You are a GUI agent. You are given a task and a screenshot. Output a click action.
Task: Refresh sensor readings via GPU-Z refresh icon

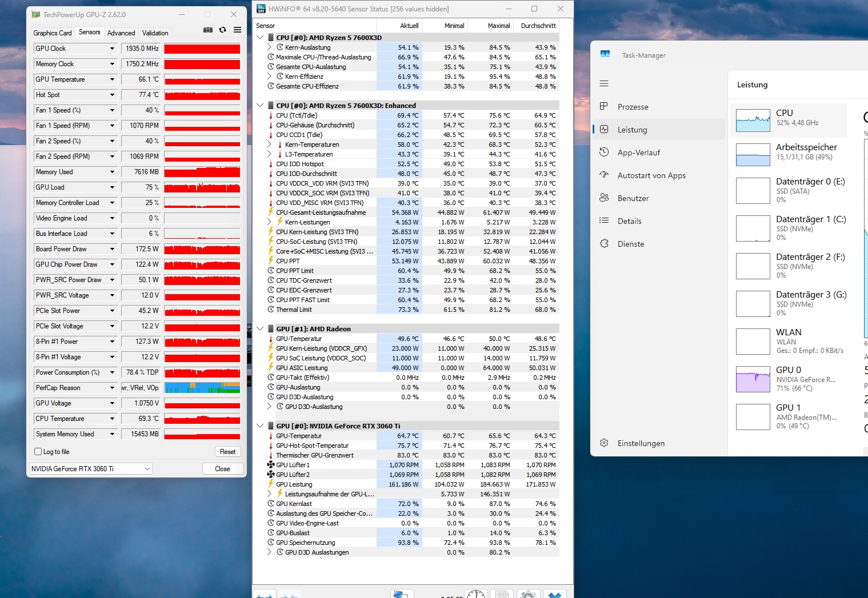(222, 30)
